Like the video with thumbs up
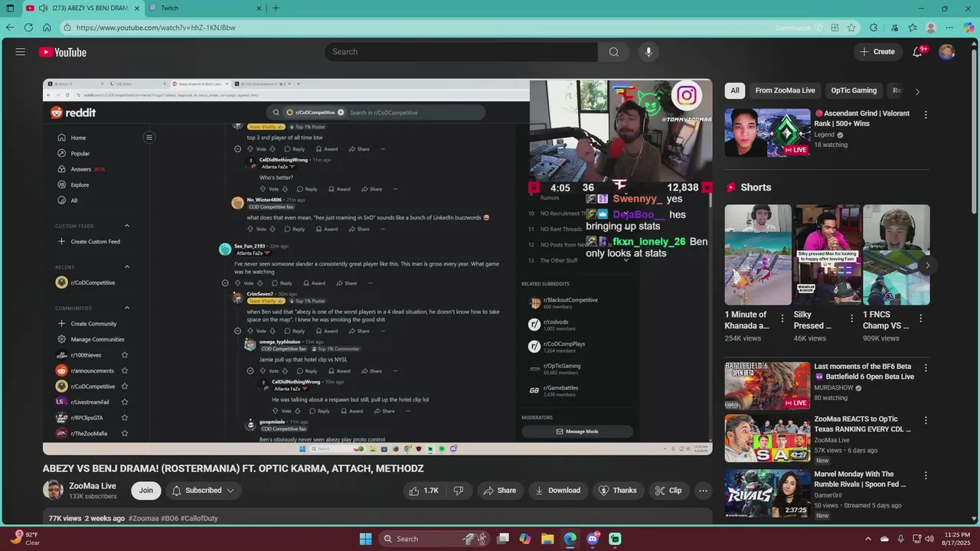 pos(423,491)
